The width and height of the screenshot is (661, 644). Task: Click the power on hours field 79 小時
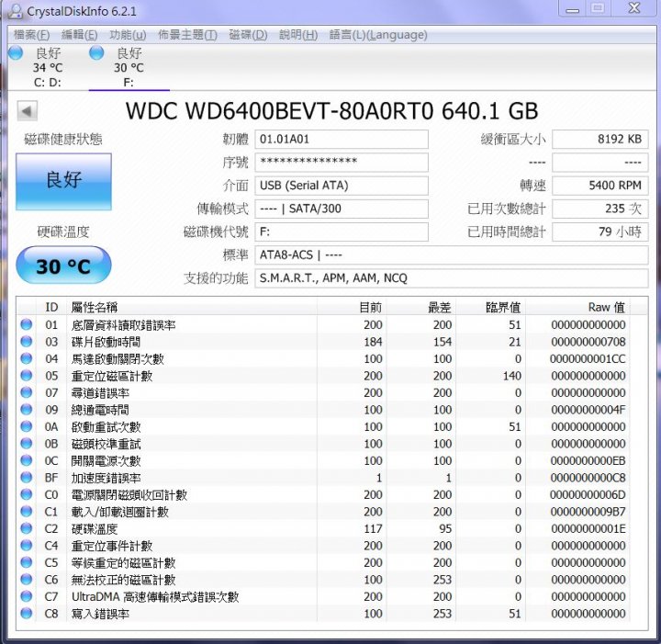click(x=600, y=232)
